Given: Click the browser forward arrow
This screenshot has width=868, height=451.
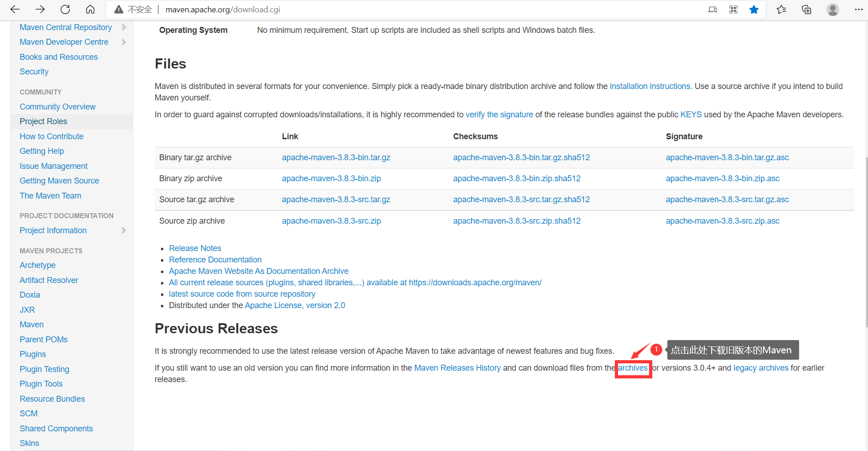Looking at the screenshot, I should [40, 9].
